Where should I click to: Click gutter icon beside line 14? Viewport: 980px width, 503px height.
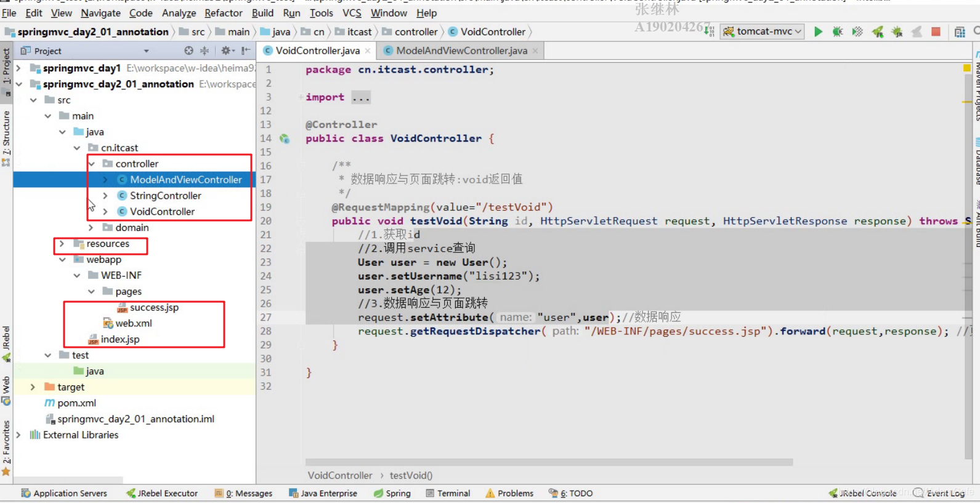click(285, 139)
